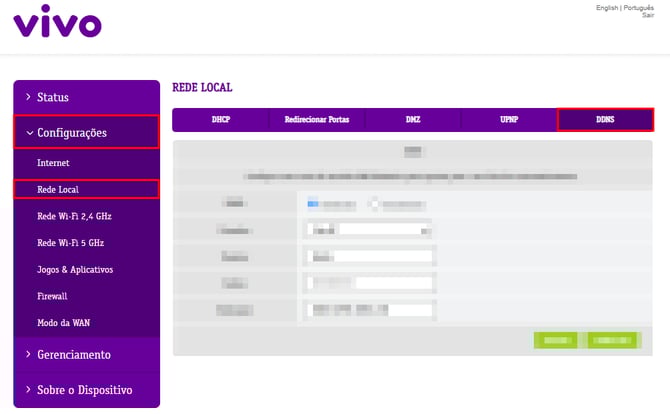Viewport: 670px width, 414px height.
Task: Select Rede Local in sidebar
Action: click(x=57, y=189)
